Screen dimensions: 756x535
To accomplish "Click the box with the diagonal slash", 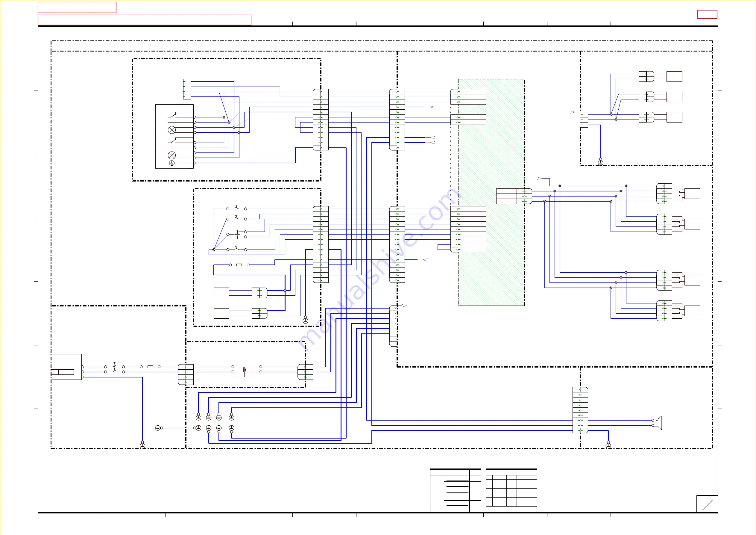I will 707,504.
